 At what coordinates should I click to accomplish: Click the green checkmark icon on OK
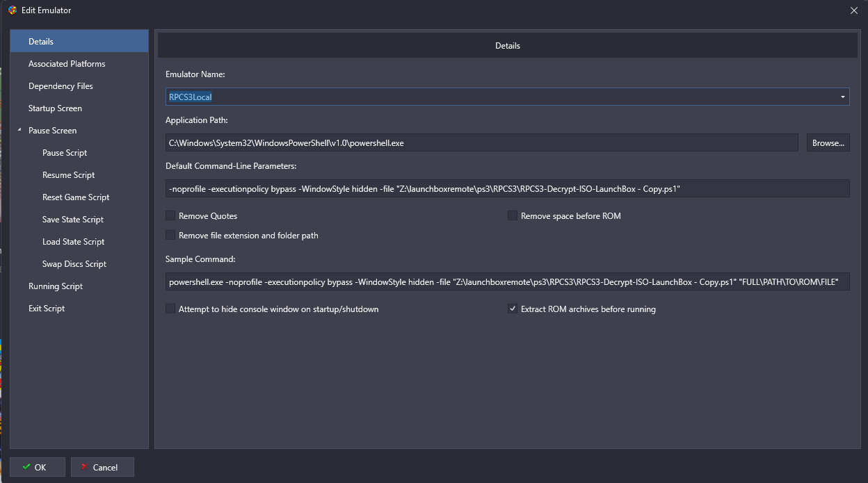(x=26, y=467)
